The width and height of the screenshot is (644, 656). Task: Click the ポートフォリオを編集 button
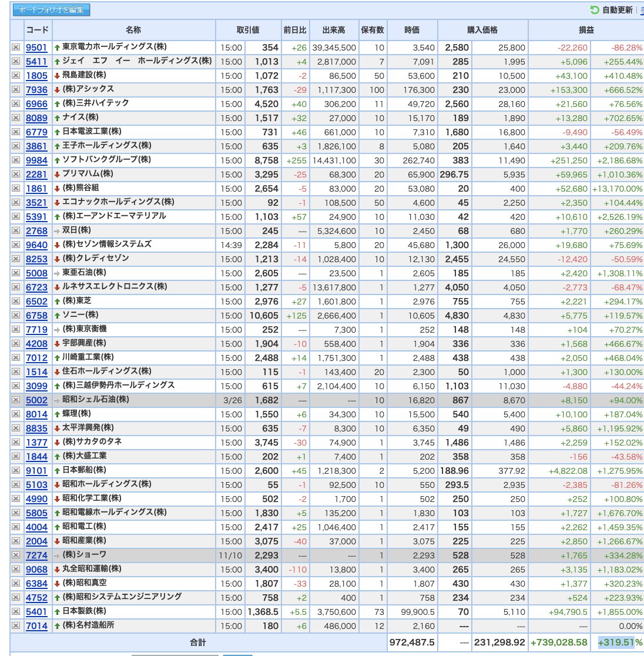pos(52,9)
